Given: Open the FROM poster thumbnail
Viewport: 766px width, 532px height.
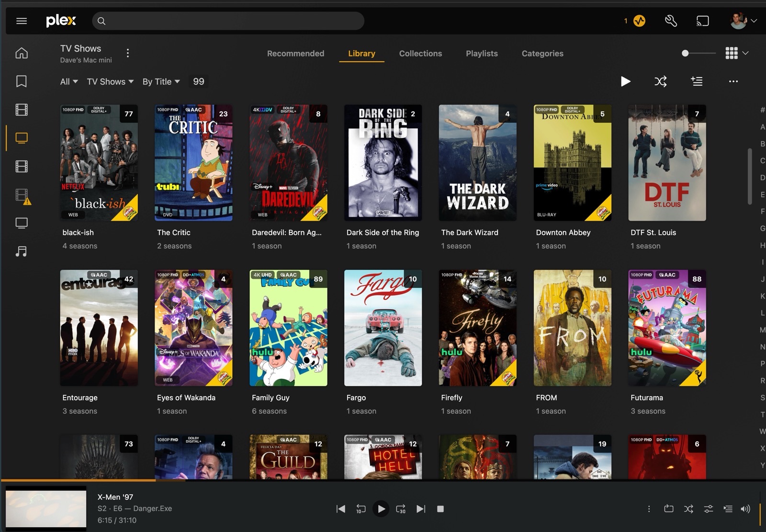Looking at the screenshot, I should pyautogui.click(x=573, y=328).
